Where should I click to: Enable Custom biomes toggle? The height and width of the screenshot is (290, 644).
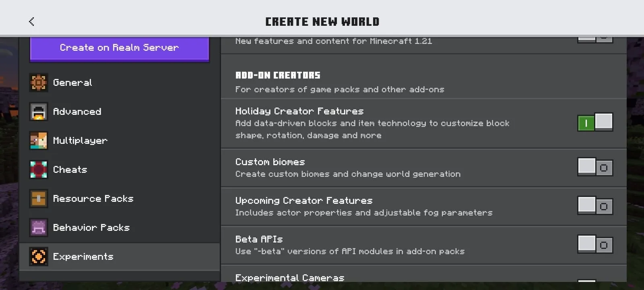click(x=595, y=167)
